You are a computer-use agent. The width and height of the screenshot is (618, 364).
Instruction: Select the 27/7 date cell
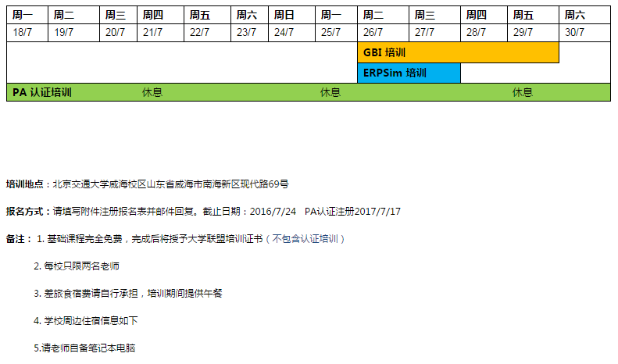434,33
